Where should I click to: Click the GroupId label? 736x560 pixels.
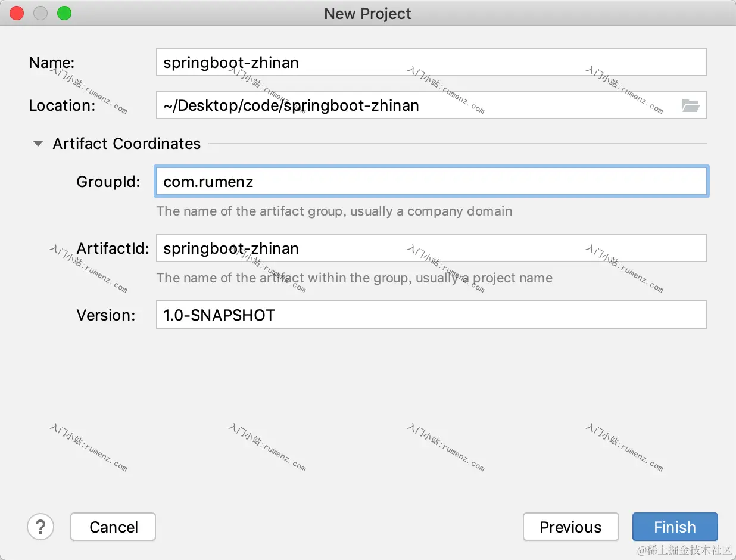(108, 182)
